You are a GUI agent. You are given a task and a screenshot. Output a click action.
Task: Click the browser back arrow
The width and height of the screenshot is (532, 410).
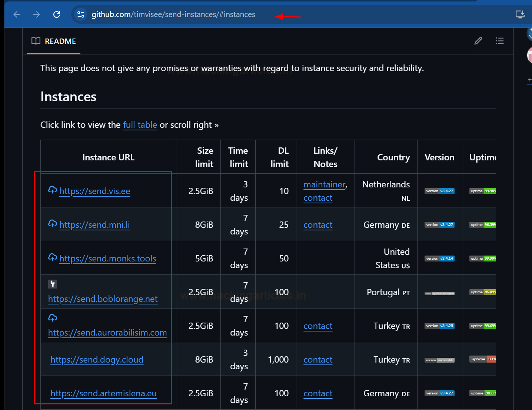click(x=17, y=14)
